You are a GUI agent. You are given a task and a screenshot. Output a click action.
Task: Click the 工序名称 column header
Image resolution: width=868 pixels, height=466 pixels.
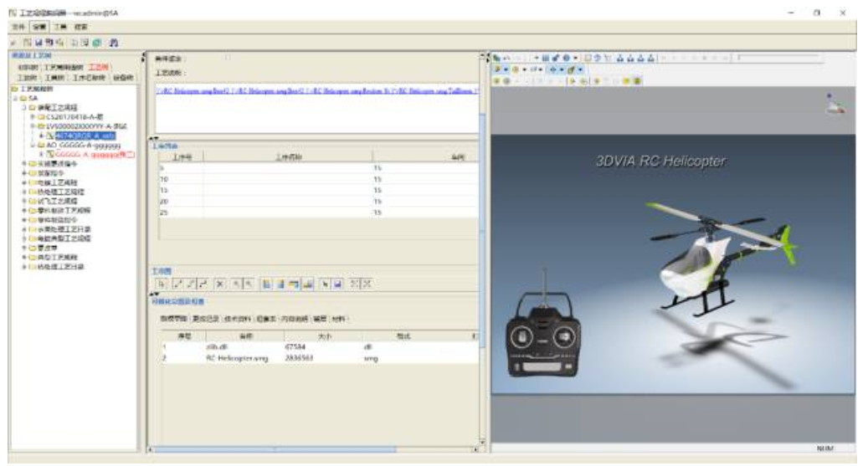coord(289,157)
